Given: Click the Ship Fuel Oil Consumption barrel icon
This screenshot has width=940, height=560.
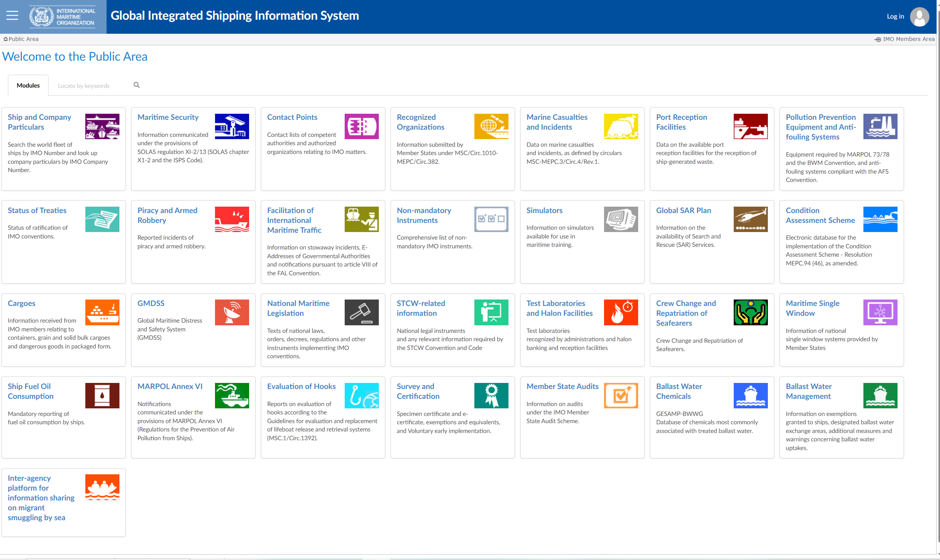Looking at the screenshot, I should 102,395.
